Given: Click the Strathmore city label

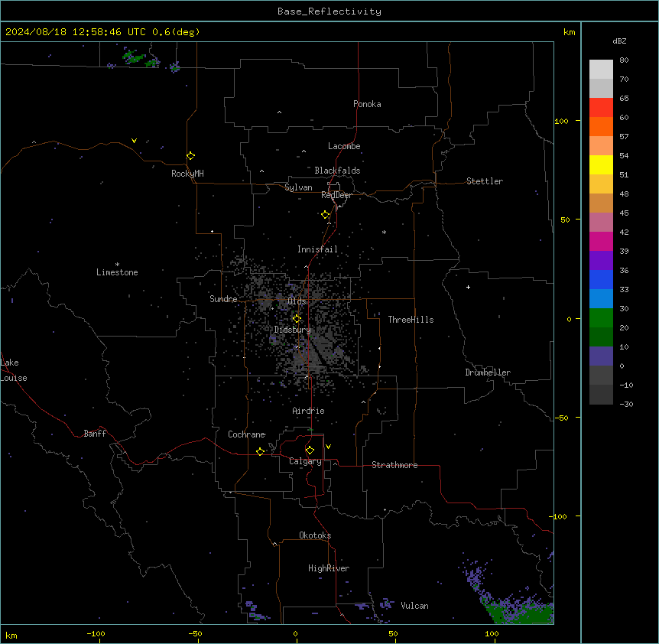Looking at the screenshot, I should pos(394,465).
